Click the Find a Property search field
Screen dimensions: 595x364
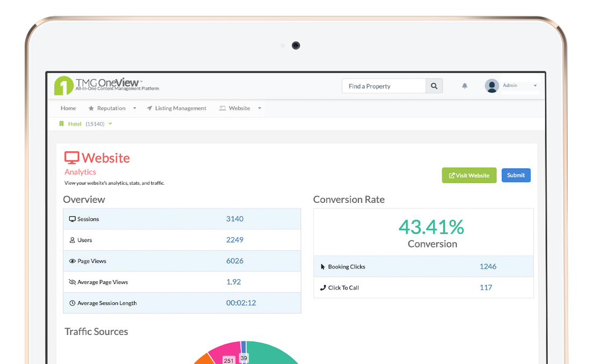(384, 86)
